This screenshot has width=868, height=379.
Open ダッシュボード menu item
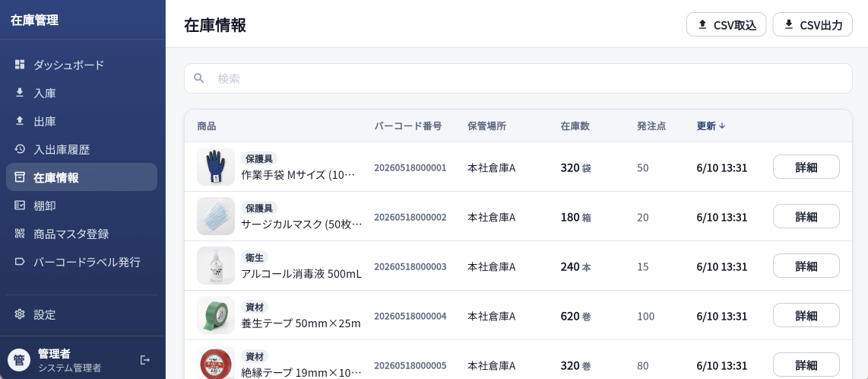[81, 65]
